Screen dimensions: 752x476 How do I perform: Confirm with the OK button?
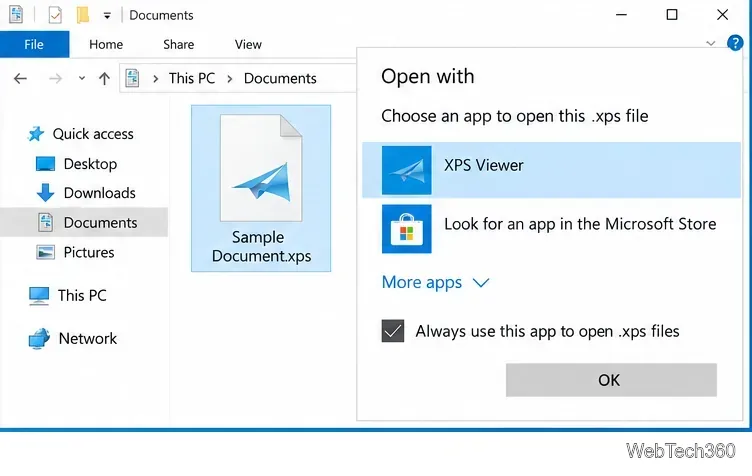click(611, 380)
